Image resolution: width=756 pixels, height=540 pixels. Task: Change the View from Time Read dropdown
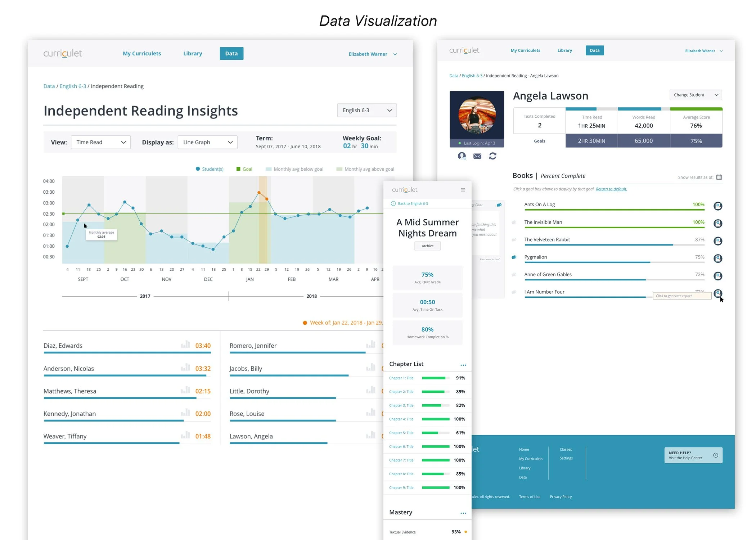click(101, 142)
